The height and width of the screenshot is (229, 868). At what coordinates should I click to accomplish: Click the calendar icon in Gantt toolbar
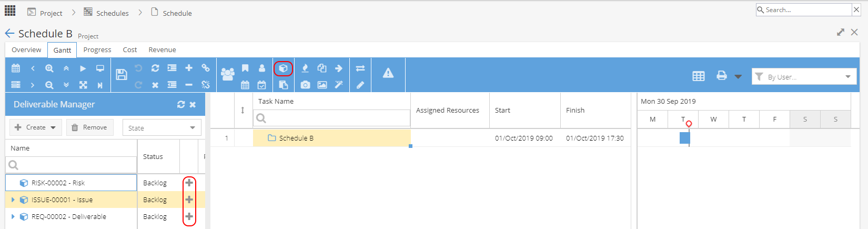click(x=16, y=68)
